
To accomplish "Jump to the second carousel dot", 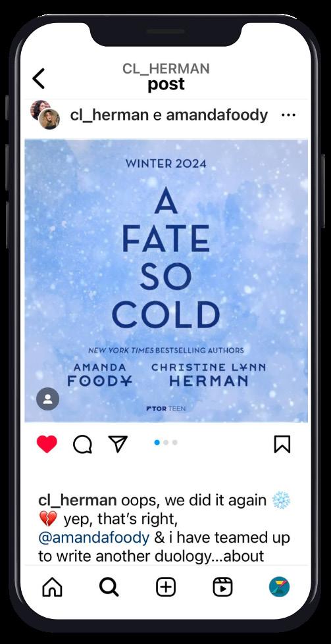I will [166, 442].
